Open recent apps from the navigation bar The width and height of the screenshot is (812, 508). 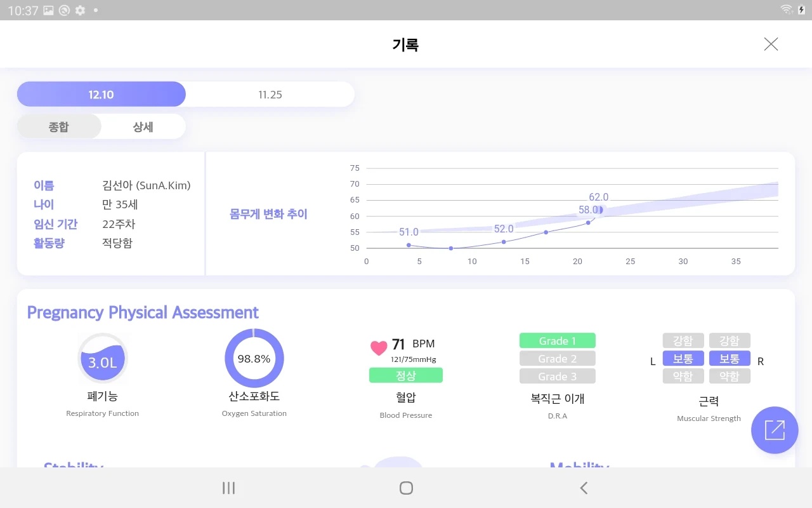pyautogui.click(x=228, y=488)
